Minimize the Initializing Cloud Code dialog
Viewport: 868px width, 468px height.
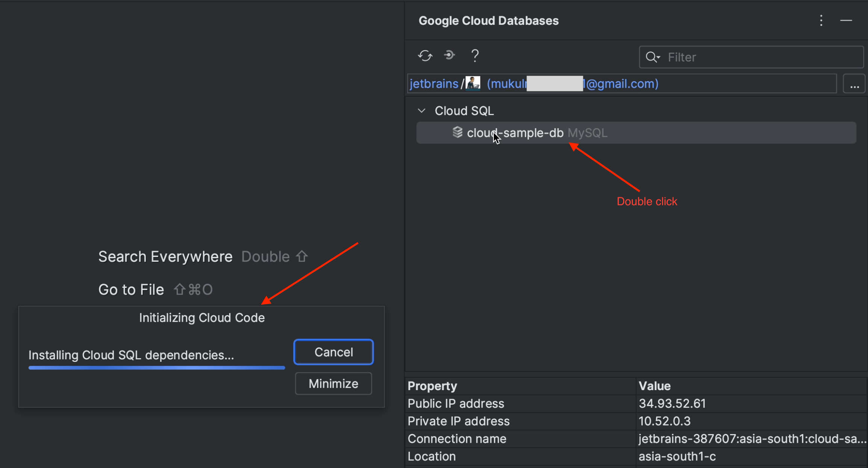pos(333,384)
